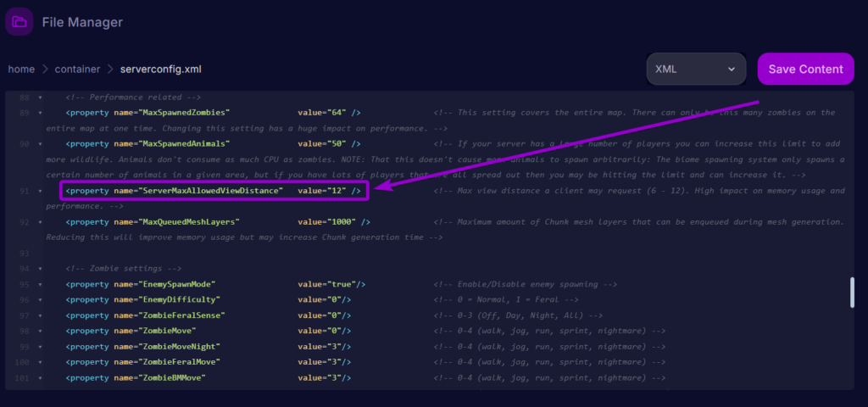
Task: Click the Enable/Disable enemy spawning comment
Action: [x=526, y=284]
